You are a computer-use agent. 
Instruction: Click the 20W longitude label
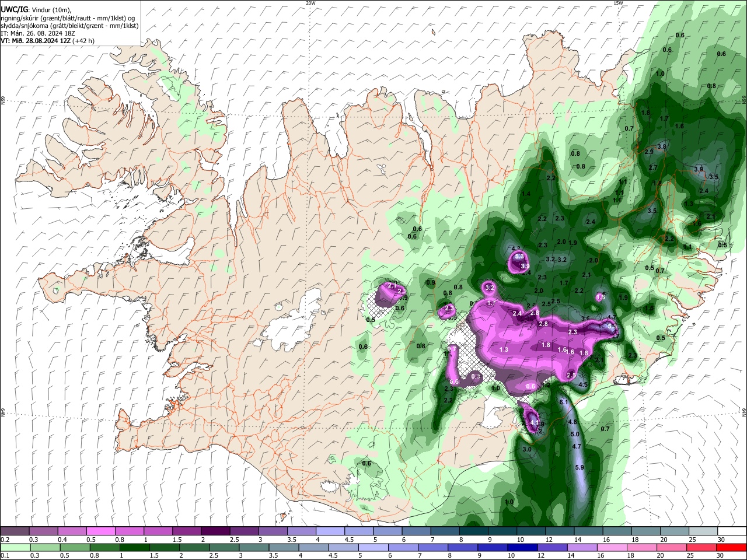(310, 3)
